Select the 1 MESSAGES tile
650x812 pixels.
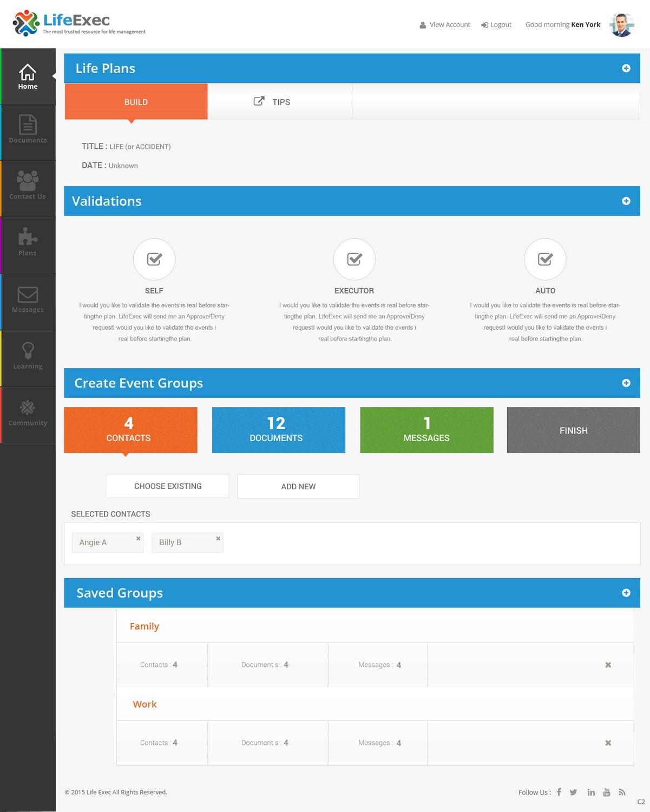[x=426, y=430]
